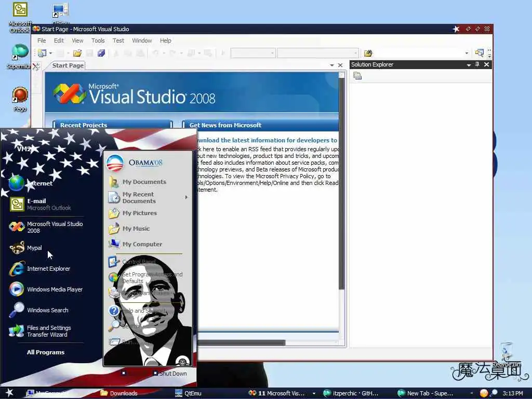The height and width of the screenshot is (399, 532).
Task: Click the Open File folder toolbar icon
Action: coord(77,53)
